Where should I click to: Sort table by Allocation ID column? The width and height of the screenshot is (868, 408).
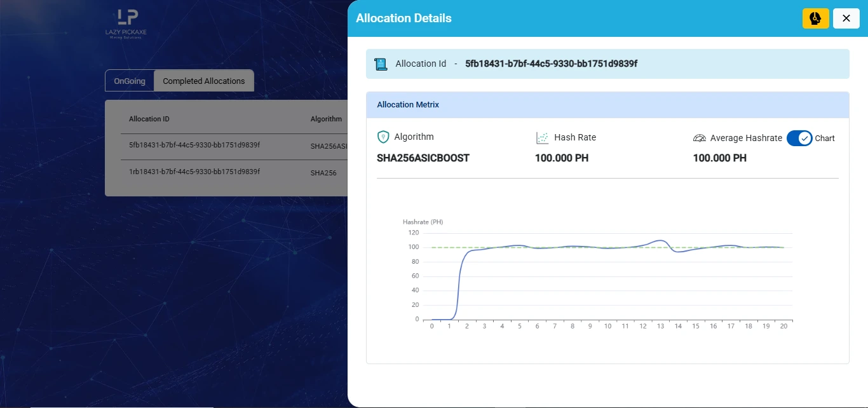pyautogui.click(x=149, y=119)
